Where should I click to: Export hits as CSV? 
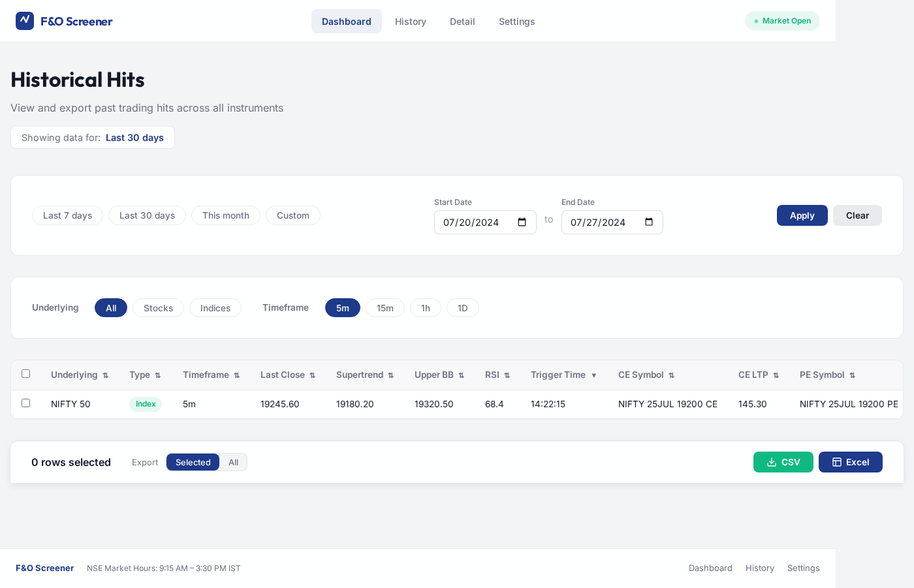pyautogui.click(x=783, y=462)
